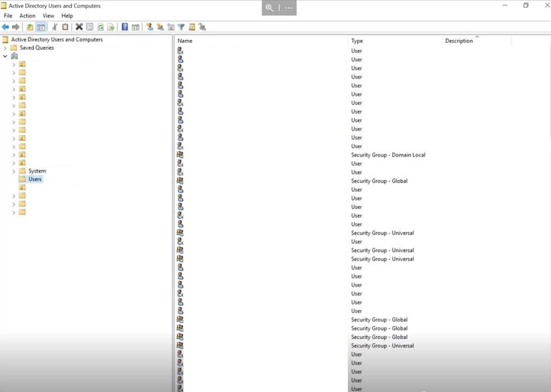Click the magnifier button at top center
This screenshot has width=551, height=392.
click(x=270, y=8)
